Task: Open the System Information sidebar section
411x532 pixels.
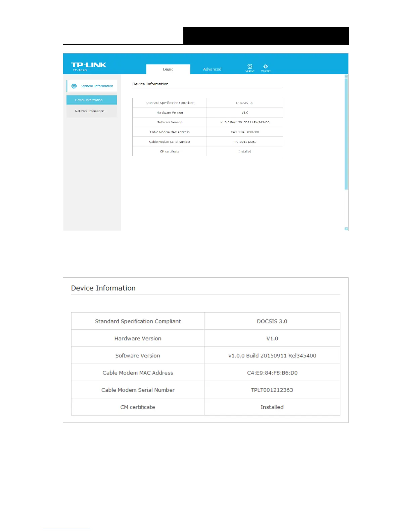Action: pyautogui.click(x=92, y=86)
